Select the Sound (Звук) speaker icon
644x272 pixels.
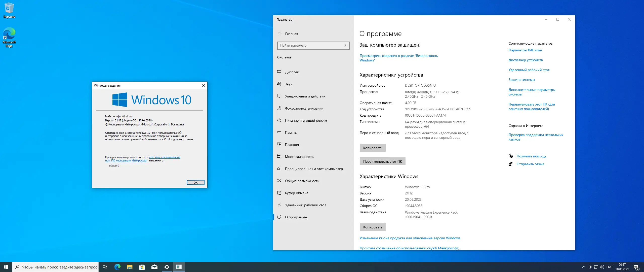[279, 84]
